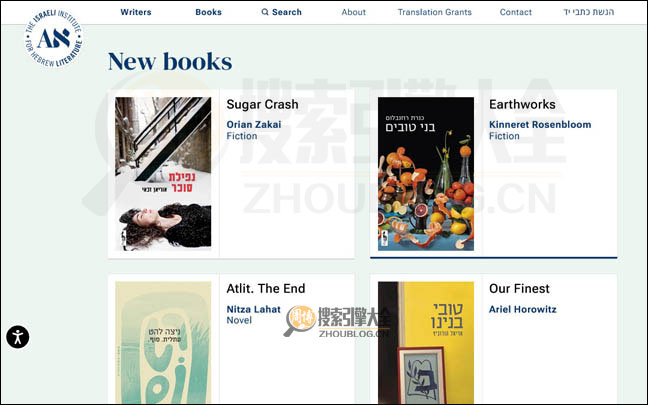This screenshot has width=648, height=405.
Task: Click the Israeli Institute for Hebrew Literature logo
Action: pyautogui.click(x=54, y=38)
